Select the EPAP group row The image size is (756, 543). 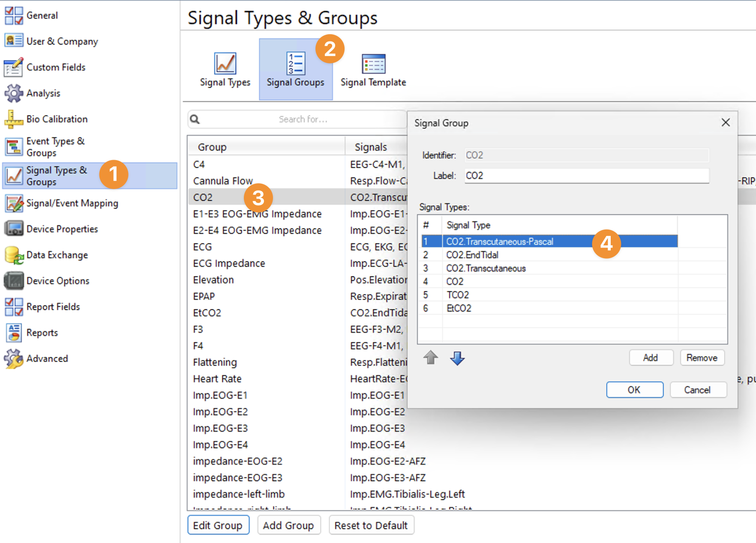pyautogui.click(x=266, y=296)
